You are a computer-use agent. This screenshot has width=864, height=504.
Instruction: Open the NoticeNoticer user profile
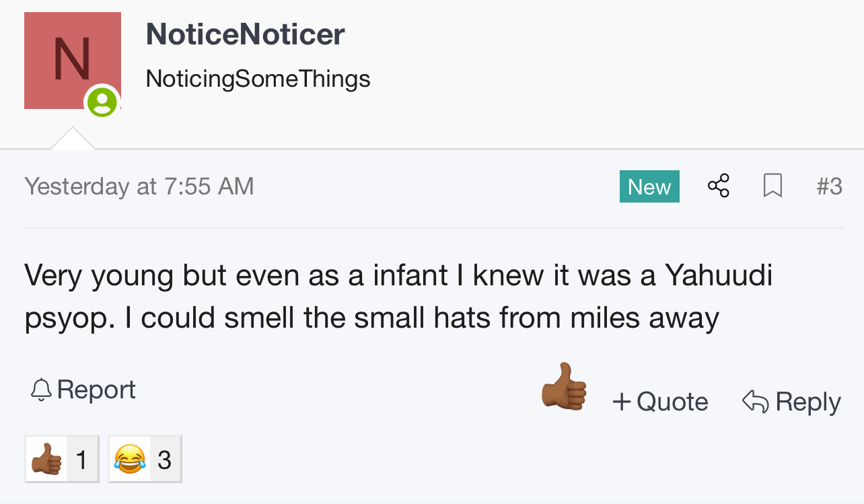pos(245,34)
